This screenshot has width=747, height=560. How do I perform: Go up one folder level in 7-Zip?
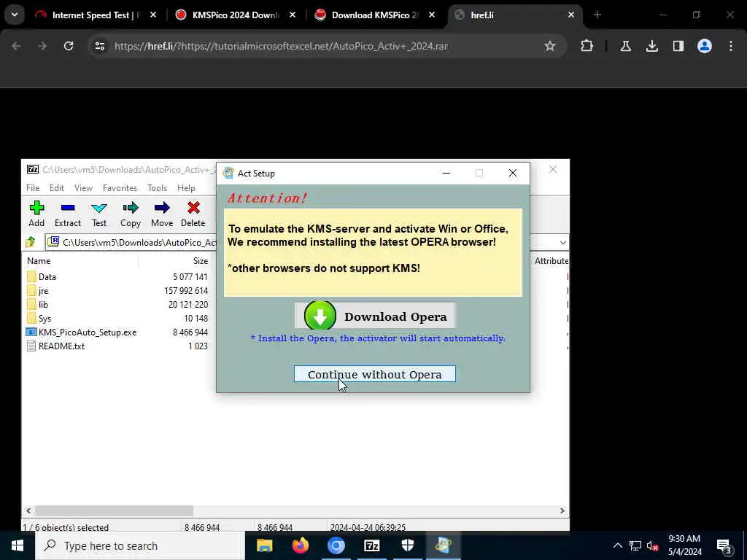tap(31, 242)
